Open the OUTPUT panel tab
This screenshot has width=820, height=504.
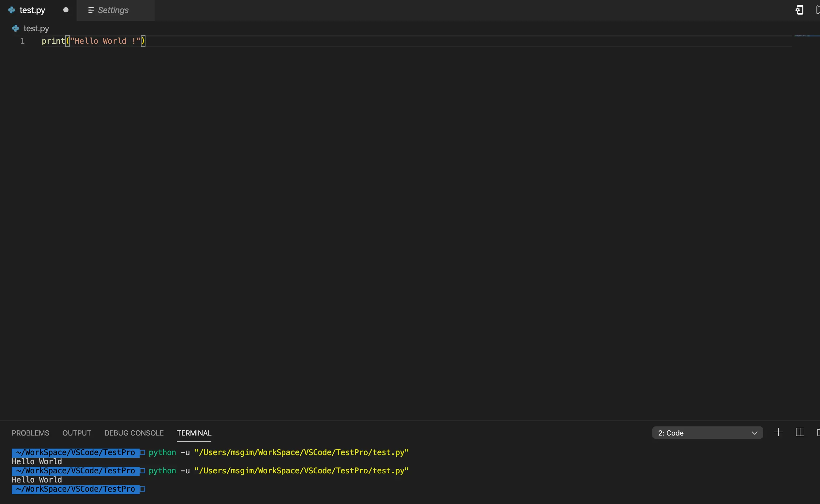pos(77,433)
